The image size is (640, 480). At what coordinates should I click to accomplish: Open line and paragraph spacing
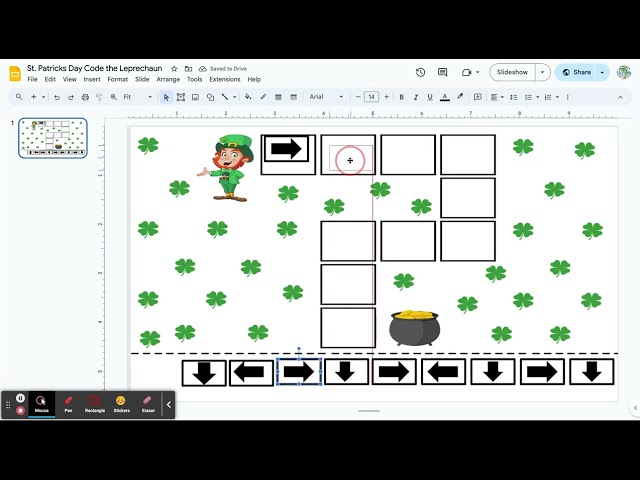pos(513,97)
